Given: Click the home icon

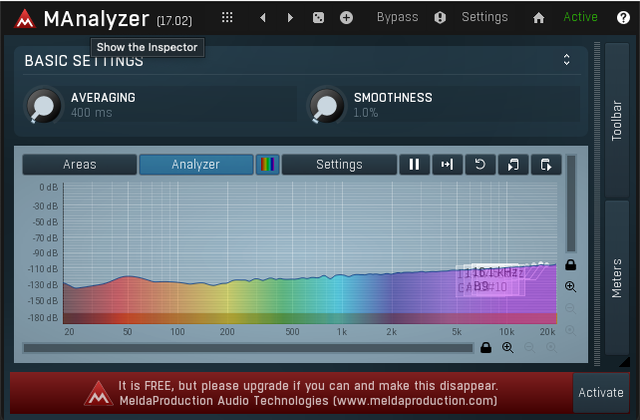Looking at the screenshot, I should [x=538, y=18].
